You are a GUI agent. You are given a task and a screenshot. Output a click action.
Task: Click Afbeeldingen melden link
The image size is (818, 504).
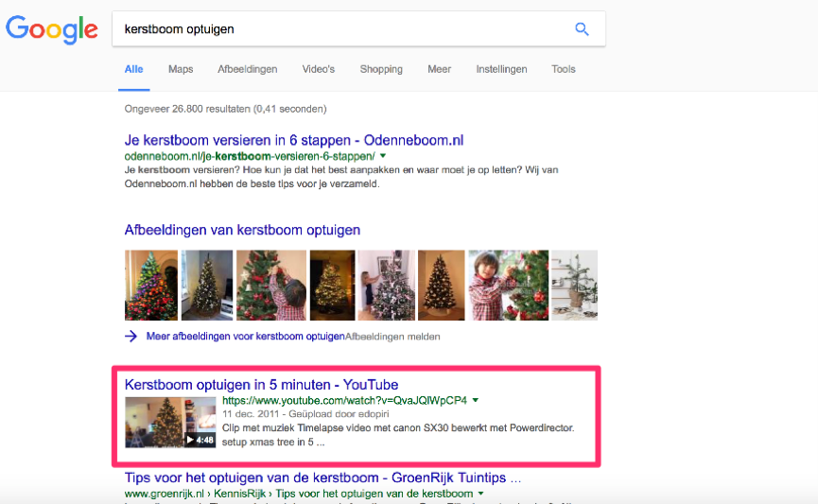(392, 337)
